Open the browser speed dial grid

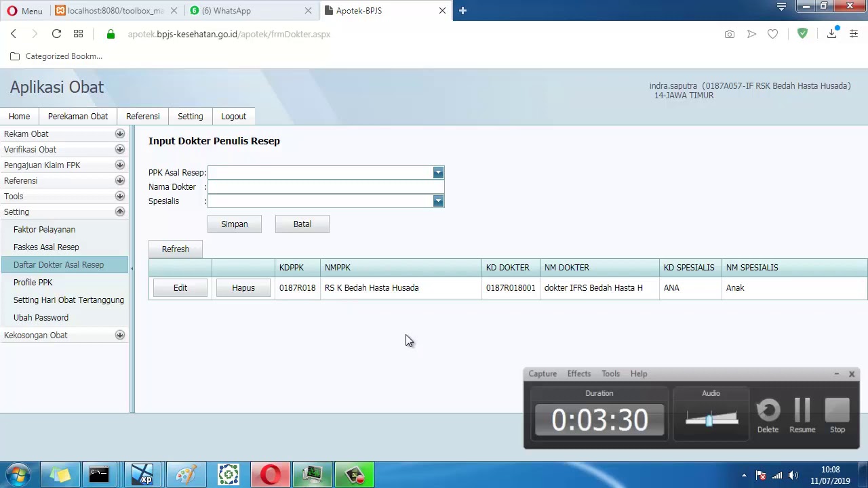click(78, 34)
